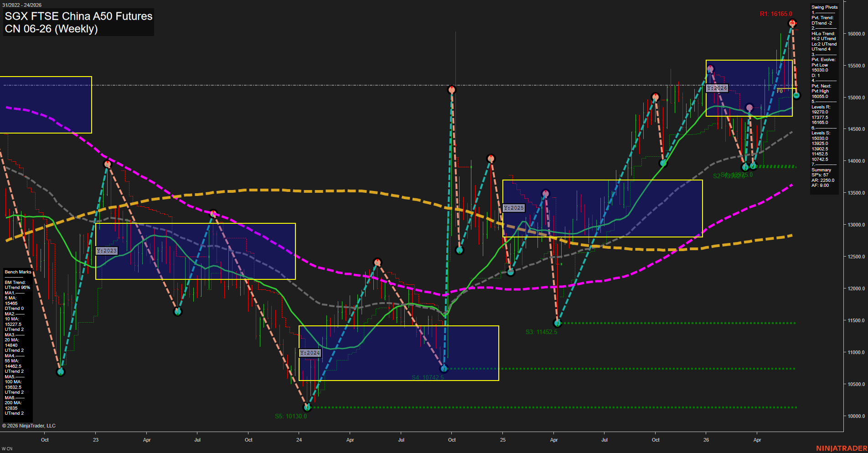Select swing low pivot marker beside S3 11452.5
868x453 pixels.
pyautogui.click(x=557, y=323)
